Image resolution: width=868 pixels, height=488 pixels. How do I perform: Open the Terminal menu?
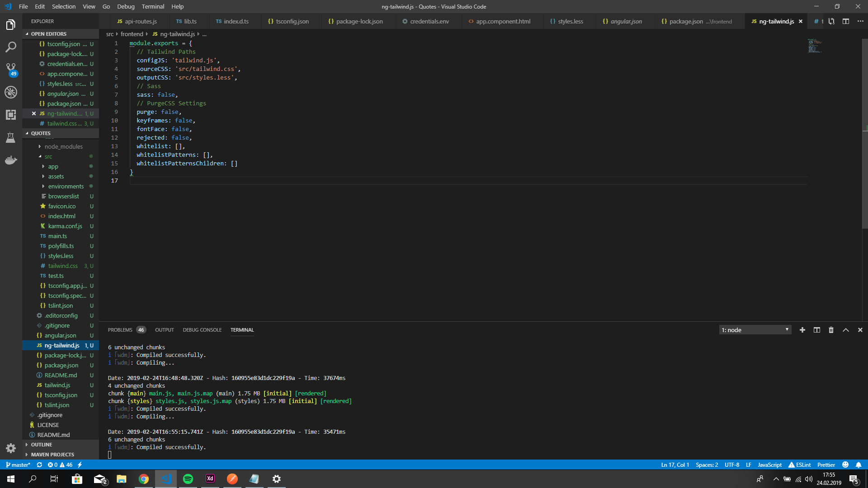152,6
